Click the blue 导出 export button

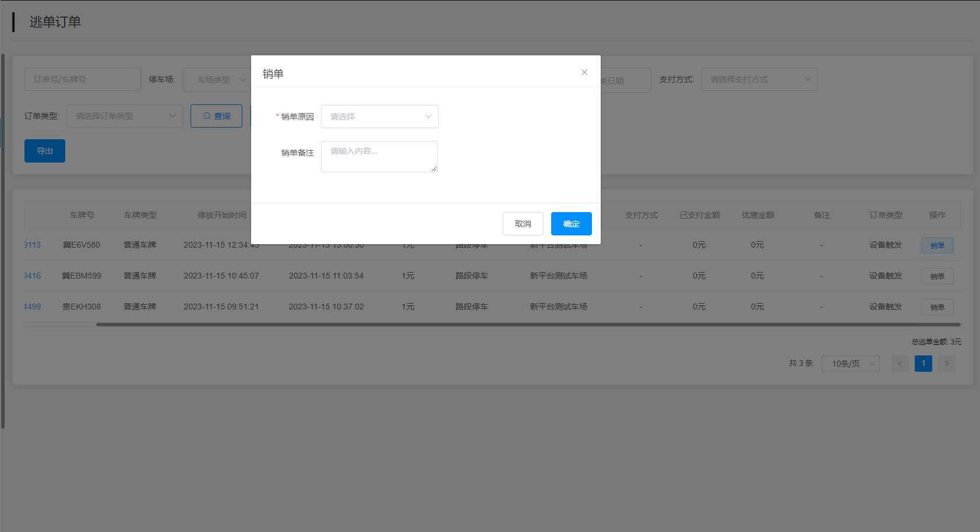click(x=45, y=151)
